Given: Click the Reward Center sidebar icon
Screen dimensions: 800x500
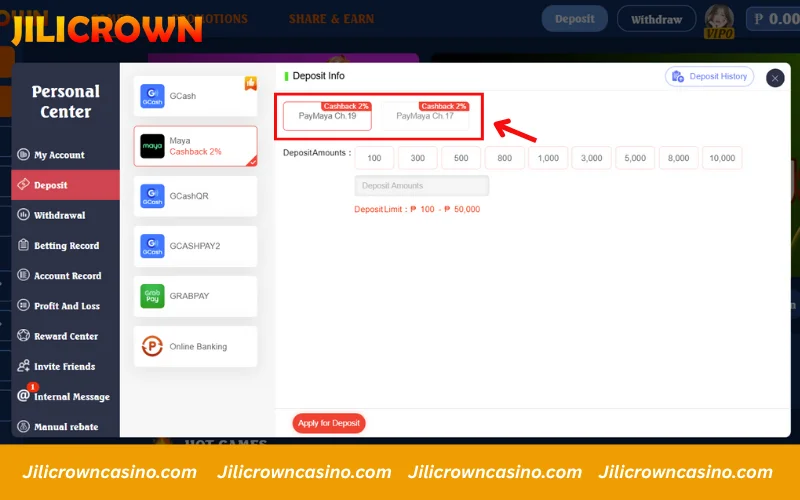Looking at the screenshot, I should (23, 335).
